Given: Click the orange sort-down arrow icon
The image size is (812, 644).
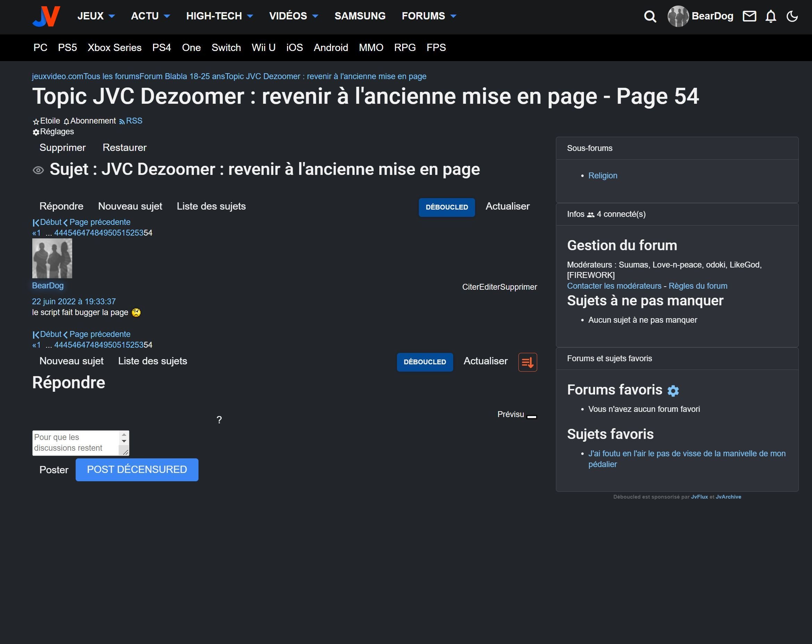Looking at the screenshot, I should [527, 362].
